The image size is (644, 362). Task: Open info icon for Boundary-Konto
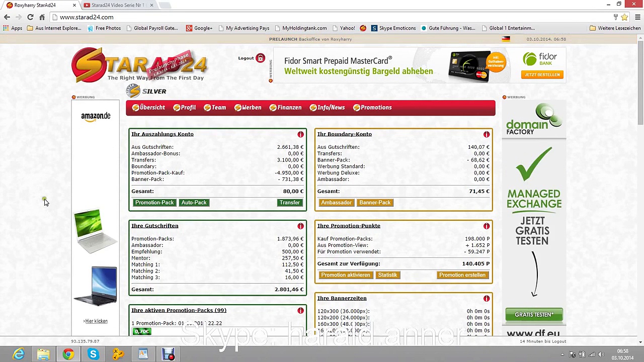point(487,135)
